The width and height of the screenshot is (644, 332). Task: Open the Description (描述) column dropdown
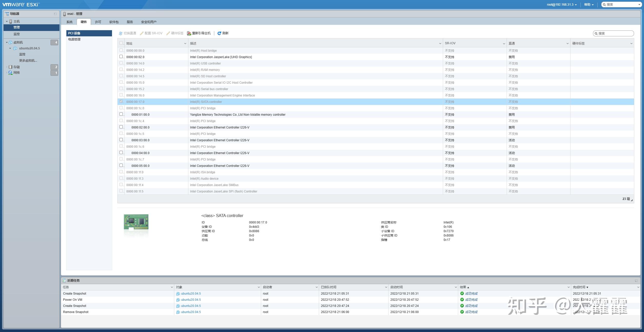coord(440,44)
